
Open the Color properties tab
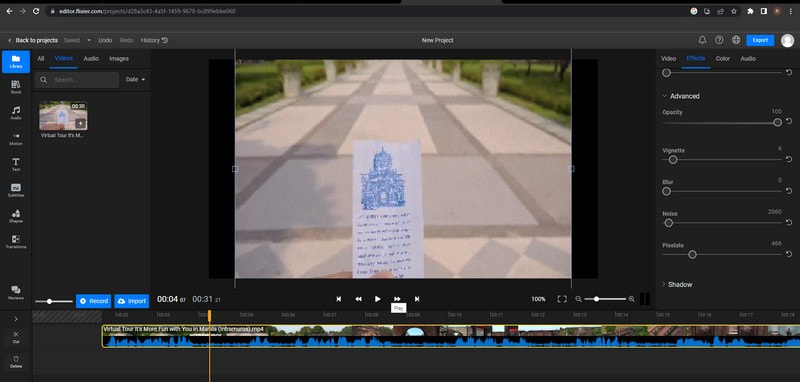[722, 59]
